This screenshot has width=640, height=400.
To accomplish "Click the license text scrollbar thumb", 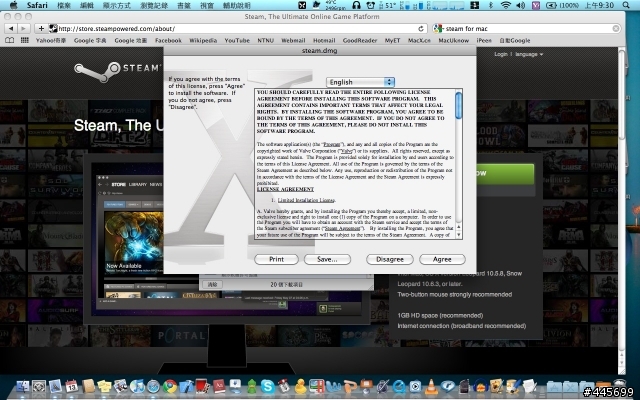I will coord(458,105).
